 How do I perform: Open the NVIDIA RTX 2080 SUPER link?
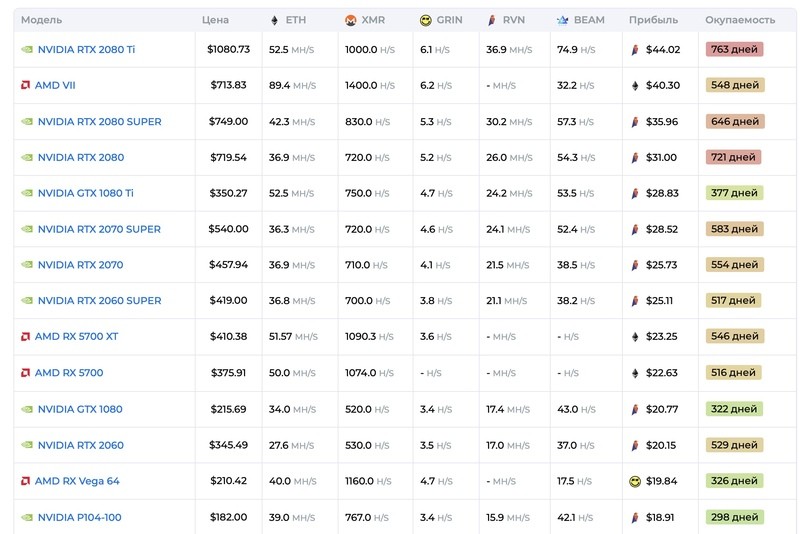click(x=99, y=122)
